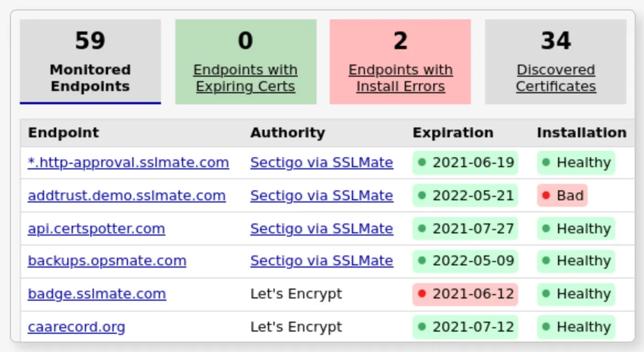Click the red Bad installation status badge
The width and height of the screenshot is (644, 352).
pos(562,196)
